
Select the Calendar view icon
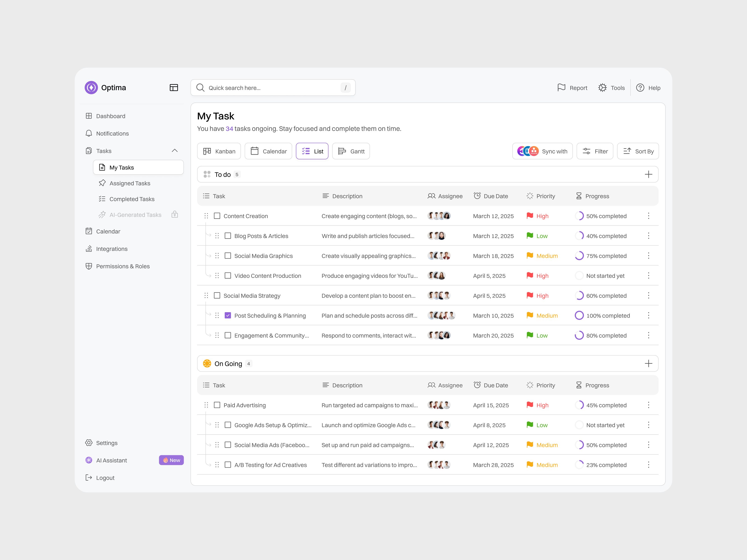click(255, 151)
